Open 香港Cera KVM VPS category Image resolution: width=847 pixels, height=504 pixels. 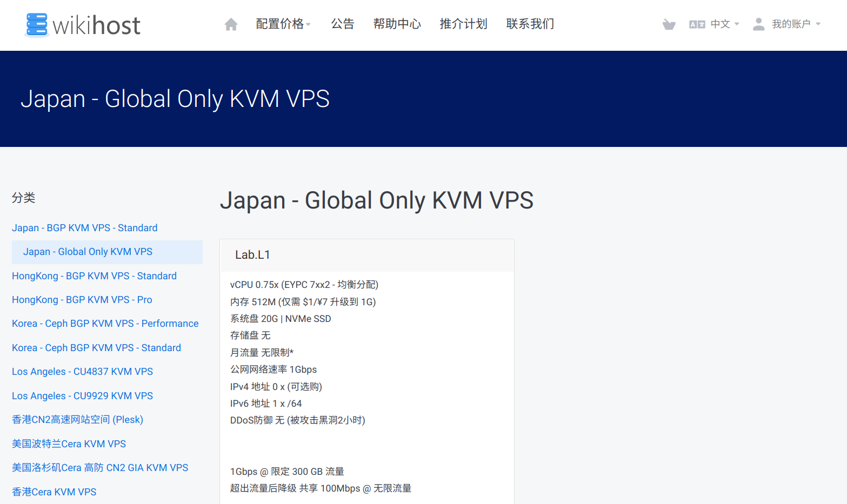click(54, 492)
